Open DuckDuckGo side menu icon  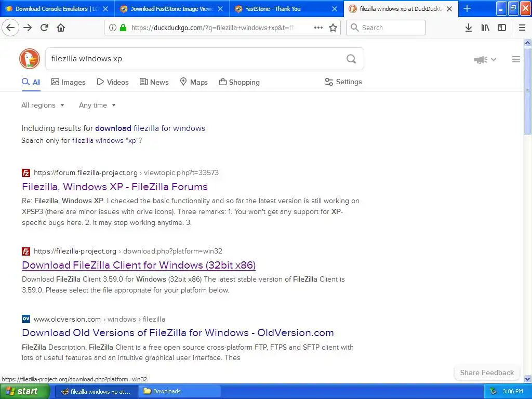pyautogui.click(x=516, y=59)
